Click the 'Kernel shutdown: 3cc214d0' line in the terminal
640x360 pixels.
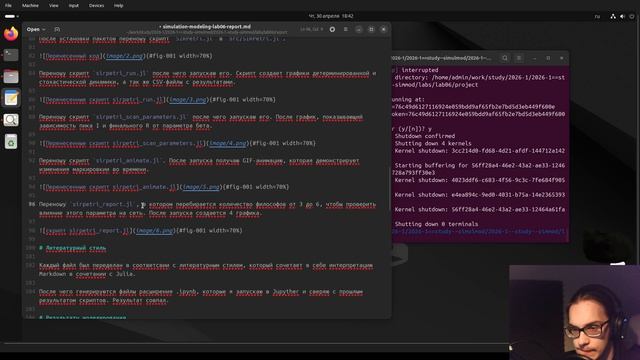pyautogui.click(x=480, y=151)
